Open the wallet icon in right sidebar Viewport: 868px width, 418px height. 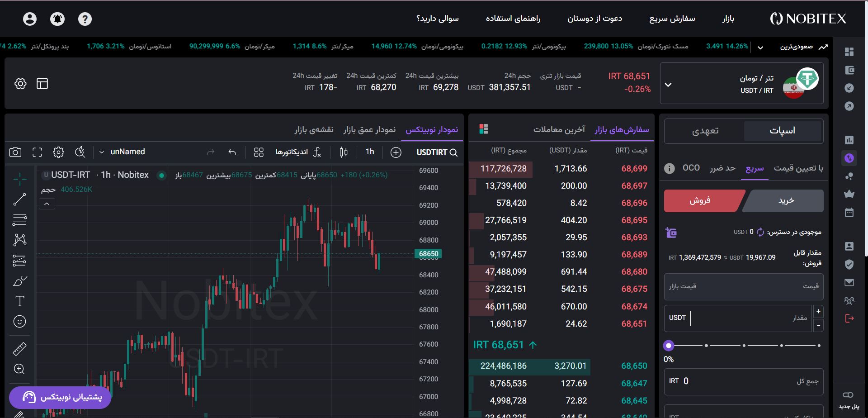(849, 70)
